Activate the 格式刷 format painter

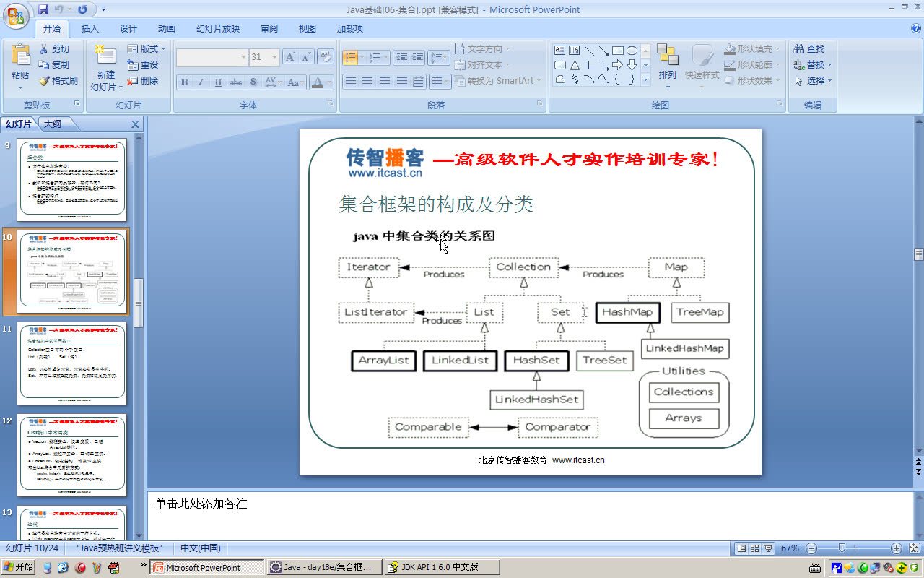click(x=58, y=80)
